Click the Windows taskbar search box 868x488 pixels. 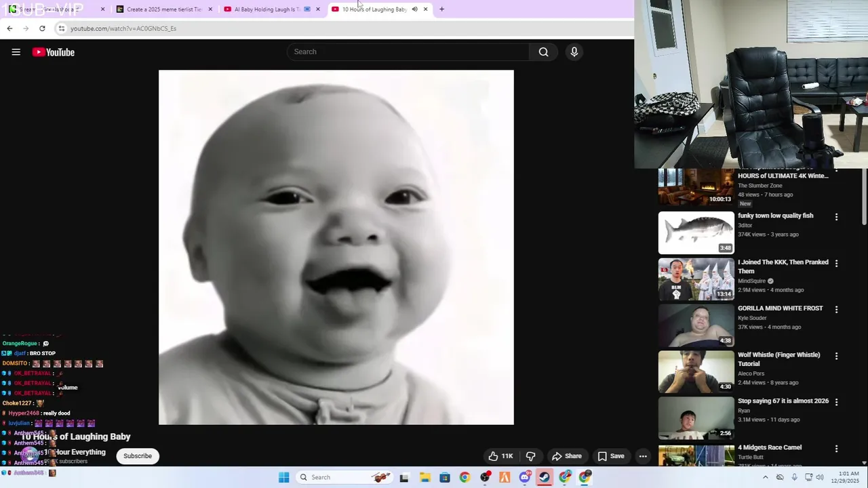coord(344,477)
